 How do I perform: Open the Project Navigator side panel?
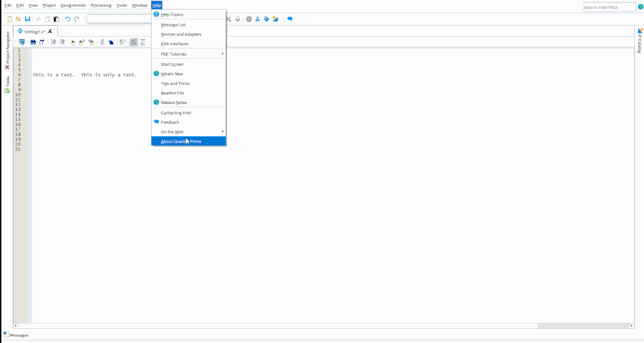coord(7,49)
